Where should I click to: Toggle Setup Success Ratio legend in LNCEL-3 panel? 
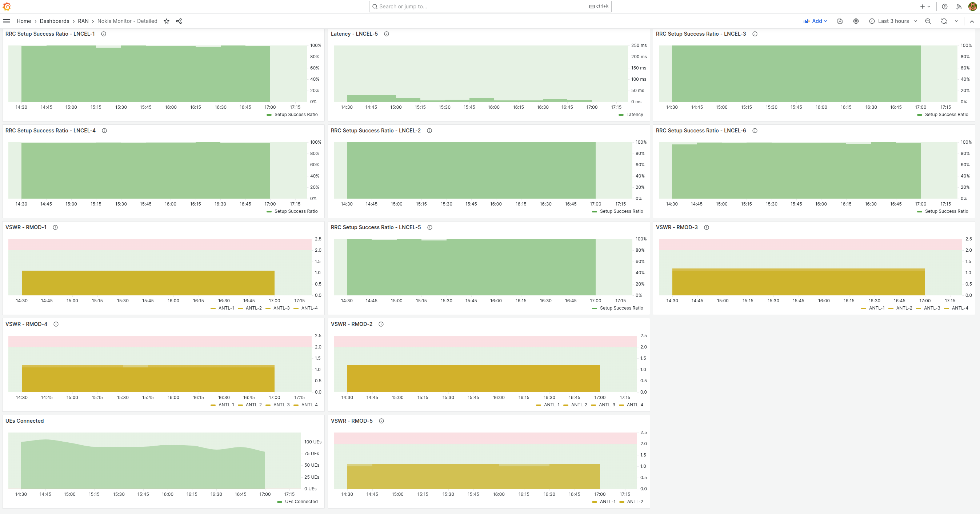[x=947, y=115]
